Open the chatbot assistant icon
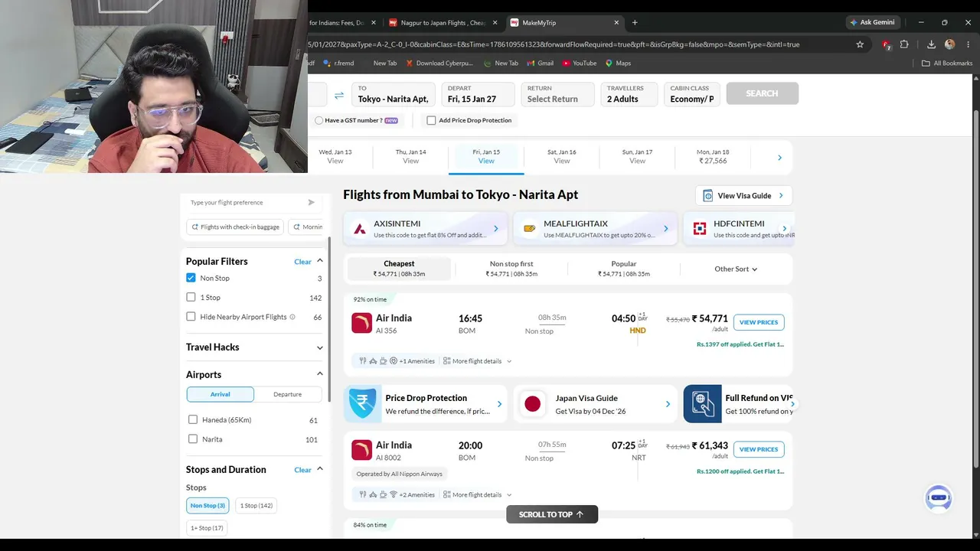 point(939,498)
